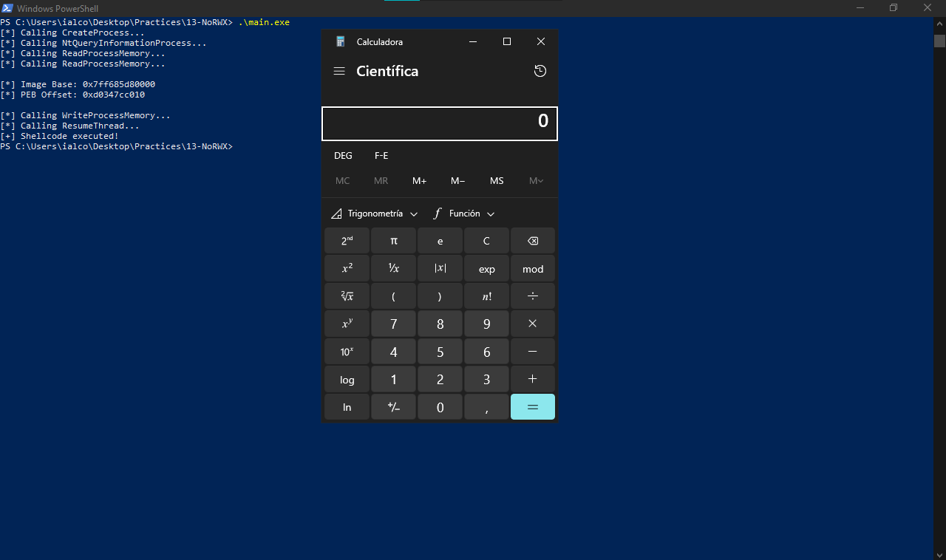Click the MR memory recall button
946x560 pixels.
click(x=381, y=181)
